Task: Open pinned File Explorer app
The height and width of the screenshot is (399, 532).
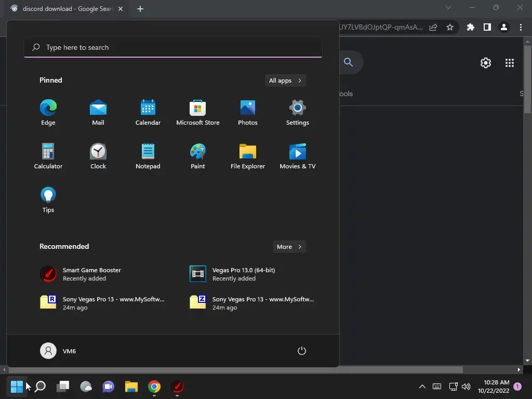Action: pyautogui.click(x=248, y=156)
